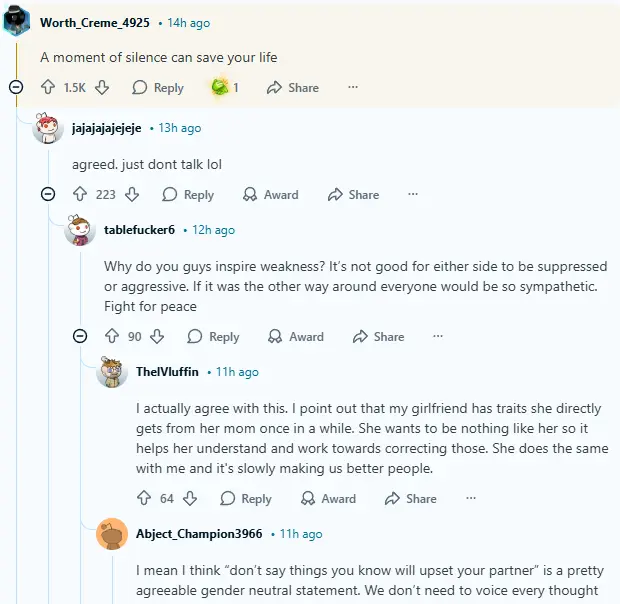Open more options on the top comment
The image size is (620, 604).
pos(352,88)
